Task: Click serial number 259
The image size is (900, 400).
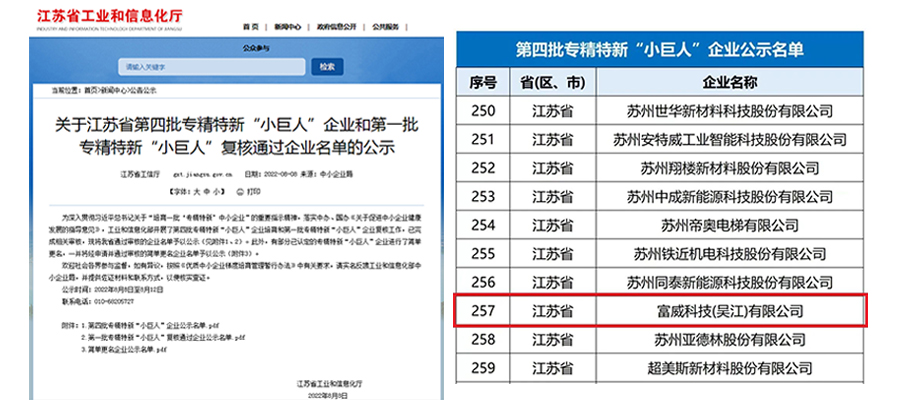Action: click(482, 367)
